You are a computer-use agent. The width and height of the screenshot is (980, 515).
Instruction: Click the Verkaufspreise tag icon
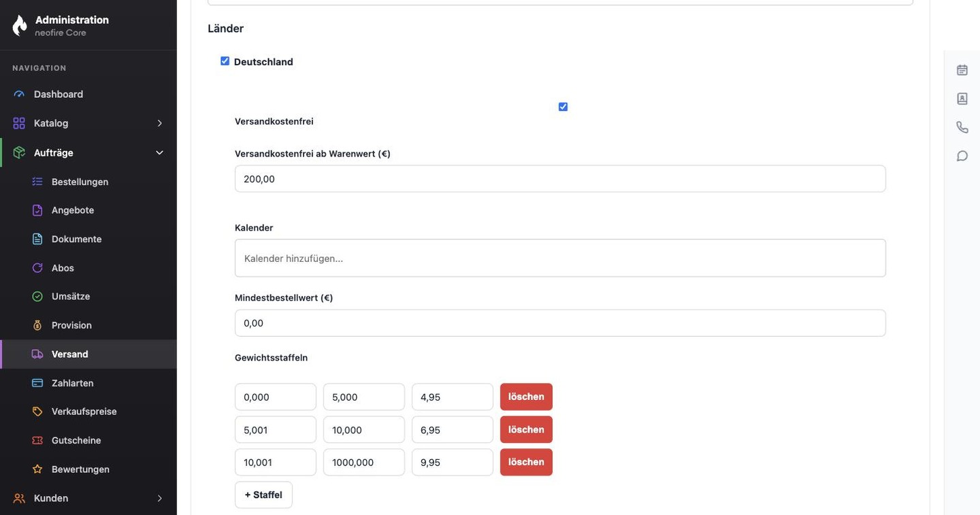(x=37, y=412)
